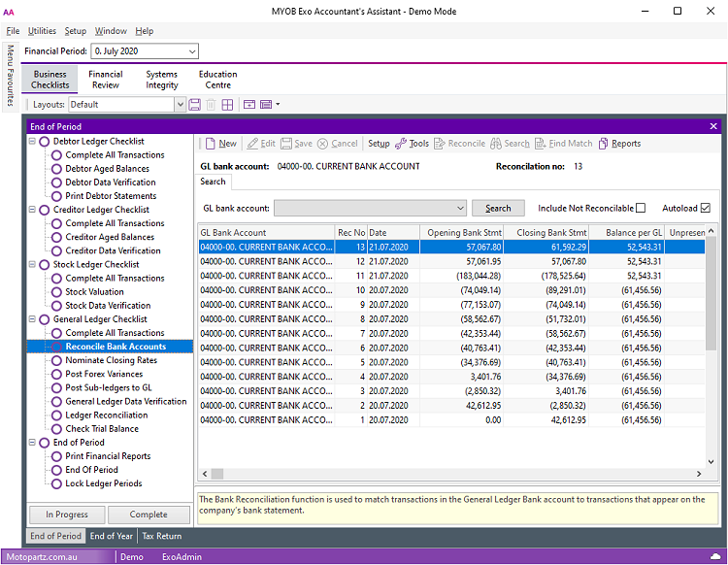728x565 pixels.
Task: Click the add widget window icon
Action: [249, 105]
